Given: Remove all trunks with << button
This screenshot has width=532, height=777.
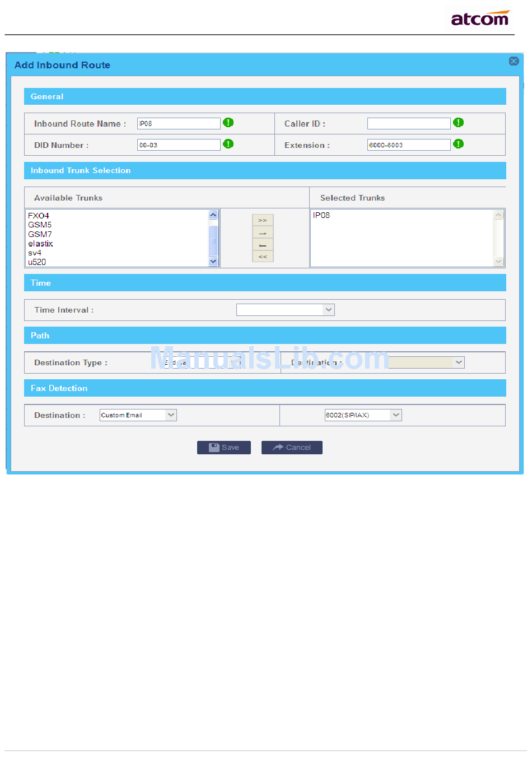Looking at the screenshot, I should point(263,257).
